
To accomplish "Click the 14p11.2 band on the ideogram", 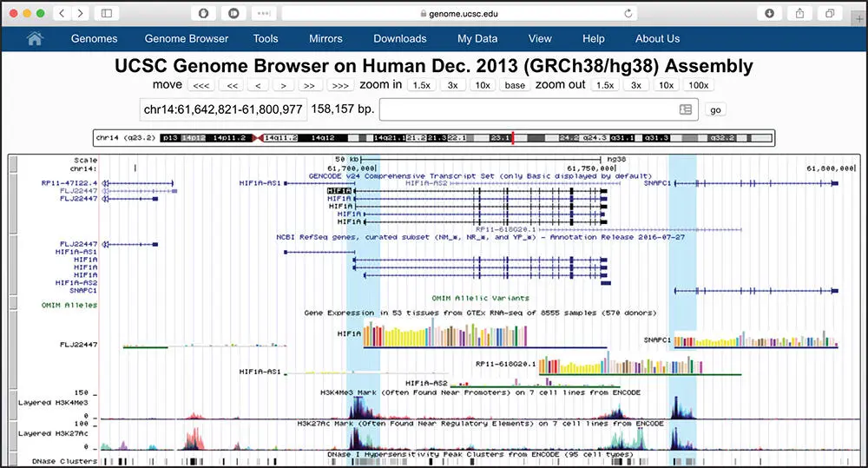I will click(x=229, y=138).
